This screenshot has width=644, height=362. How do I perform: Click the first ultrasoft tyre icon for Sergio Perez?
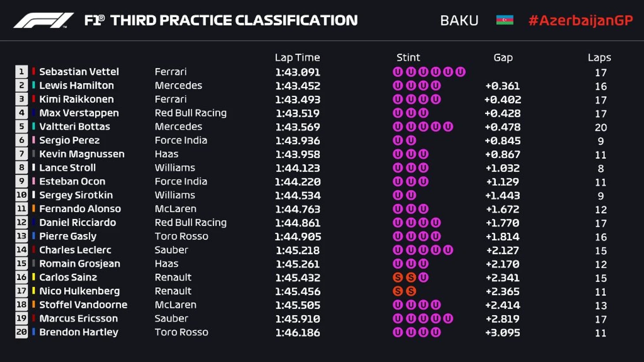[x=398, y=140]
